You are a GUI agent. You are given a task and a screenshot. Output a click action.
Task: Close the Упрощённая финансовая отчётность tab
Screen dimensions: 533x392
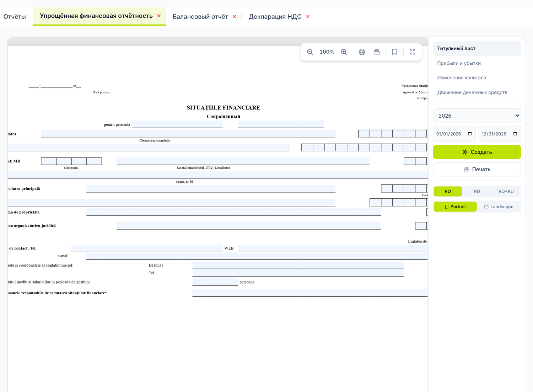(x=159, y=16)
